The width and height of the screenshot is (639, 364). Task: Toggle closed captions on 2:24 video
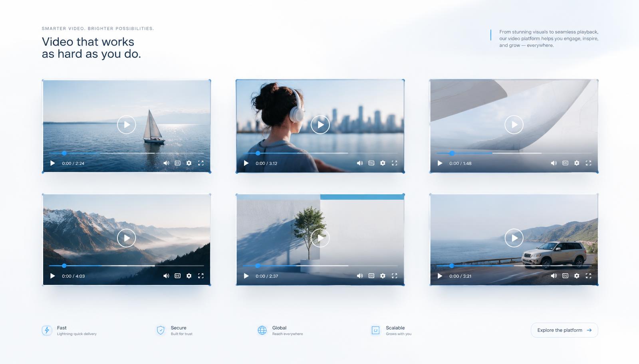178,163
